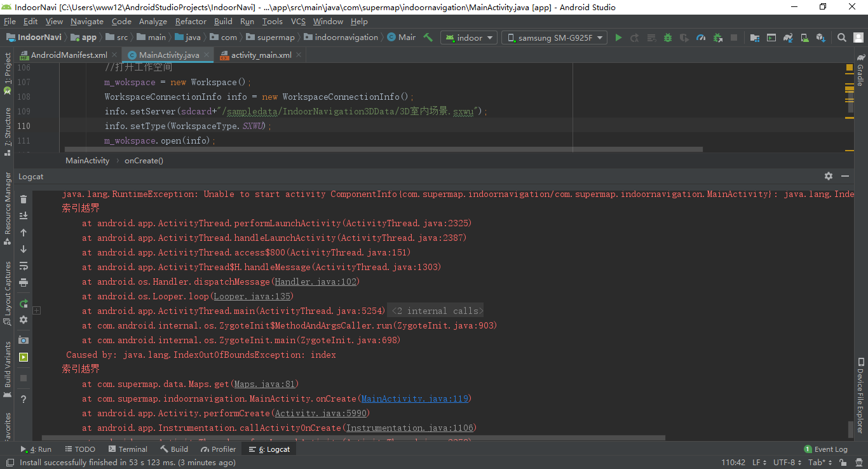Click the Make Project hammer icon
Viewport: 868px width, 469px height.
[x=428, y=37]
